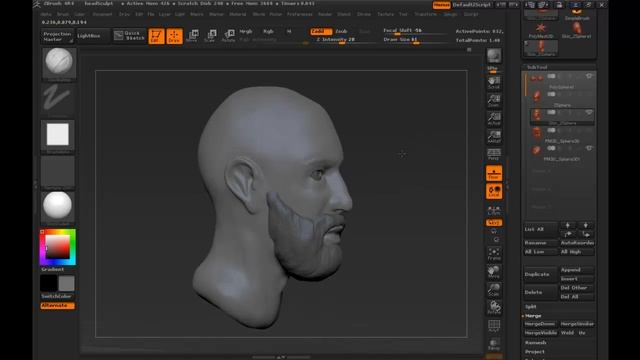Toggle visibility eye of top subtool
640x360 pixels.
(x=589, y=76)
